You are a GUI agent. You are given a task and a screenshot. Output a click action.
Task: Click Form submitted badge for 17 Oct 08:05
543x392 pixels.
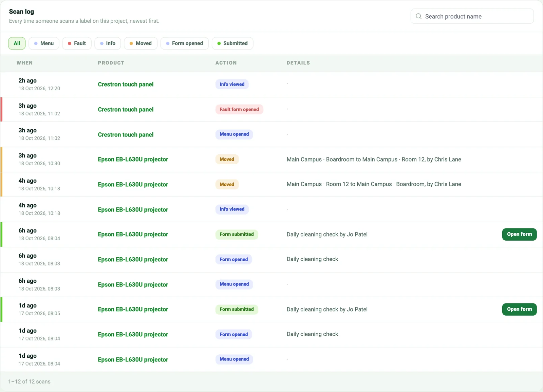pyautogui.click(x=237, y=309)
